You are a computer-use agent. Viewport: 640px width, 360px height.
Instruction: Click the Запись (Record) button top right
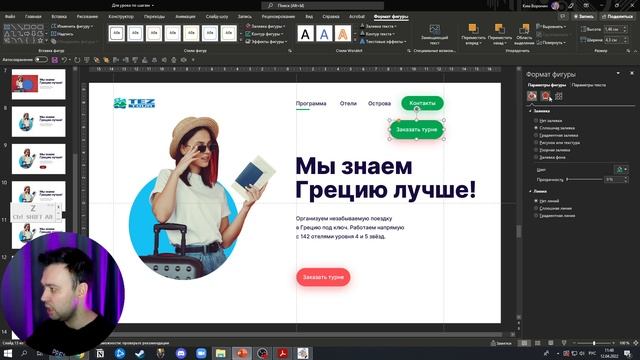click(x=584, y=16)
